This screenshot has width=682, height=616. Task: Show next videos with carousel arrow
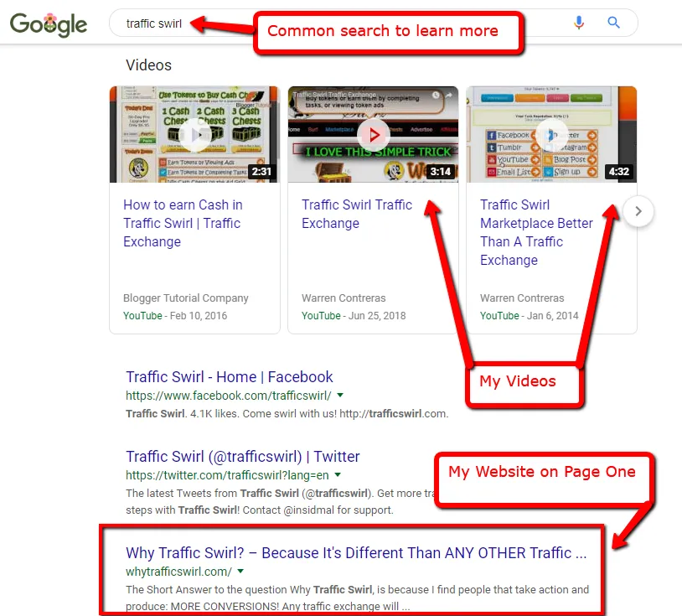point(638,211)
